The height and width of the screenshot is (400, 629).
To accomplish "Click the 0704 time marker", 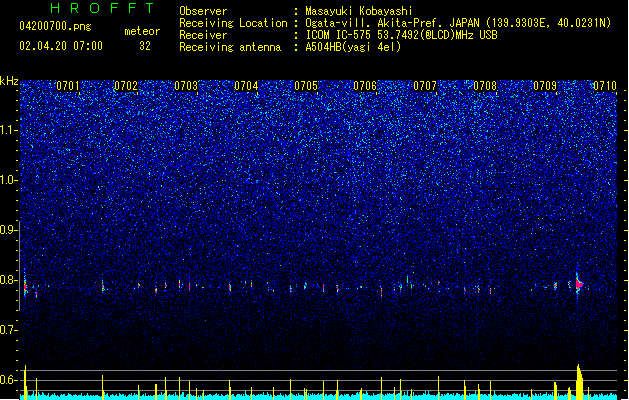I will pyautogui.click(x=246, y=86).
